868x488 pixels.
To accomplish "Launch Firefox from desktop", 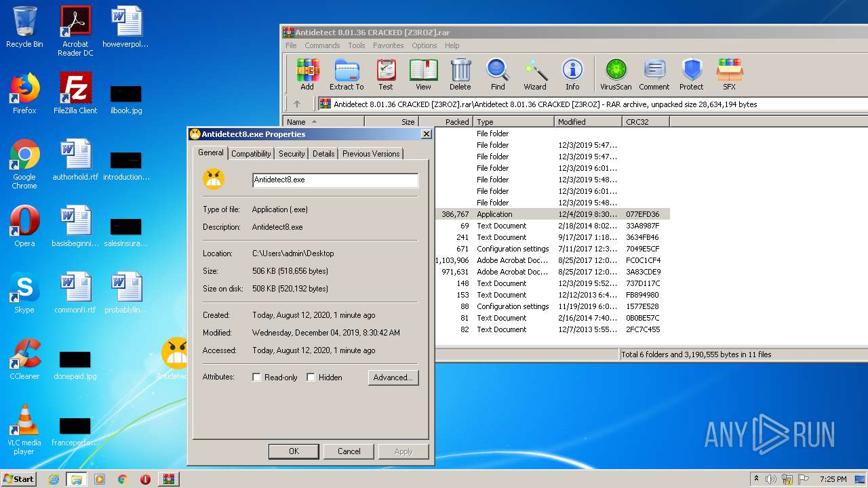I will (x=24, y=94).
